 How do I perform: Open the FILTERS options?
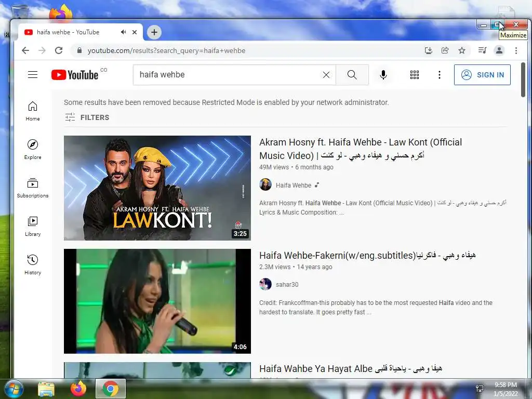tap(87, 117)
